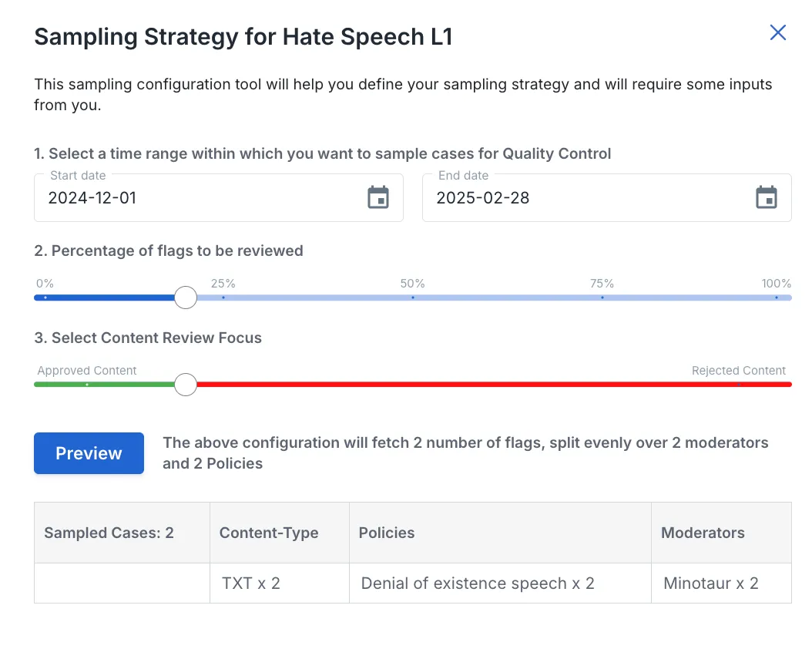Viewport: 812px width, 649px height.
Task: Click the Preview button
Action: 89,452
